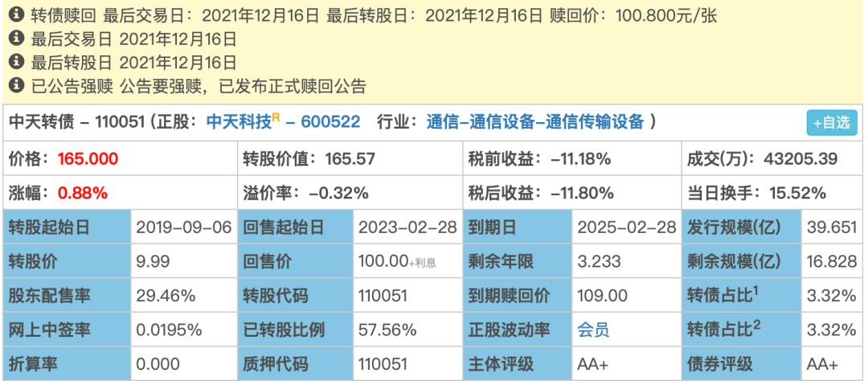This screenshot has width=868, height=381.
Task: Click the 主体评级 header cell
Action: (x=517, y=364)
